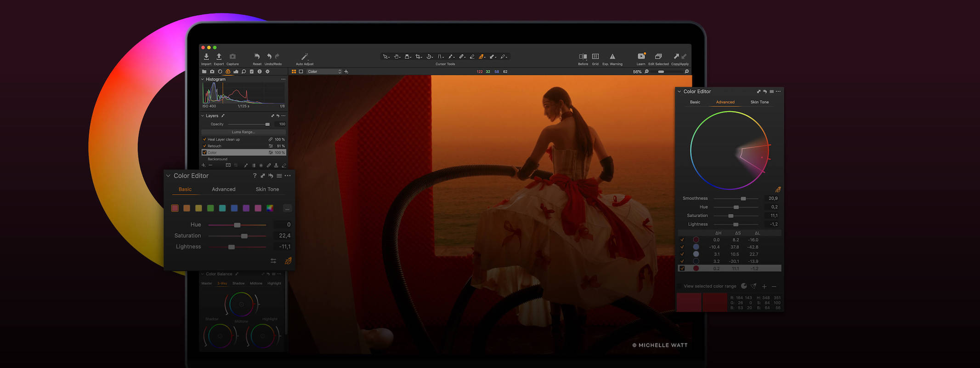This screenshot has height=368, width=980.
Task: Open the Library folder tool tab
Action: point(204,72)
